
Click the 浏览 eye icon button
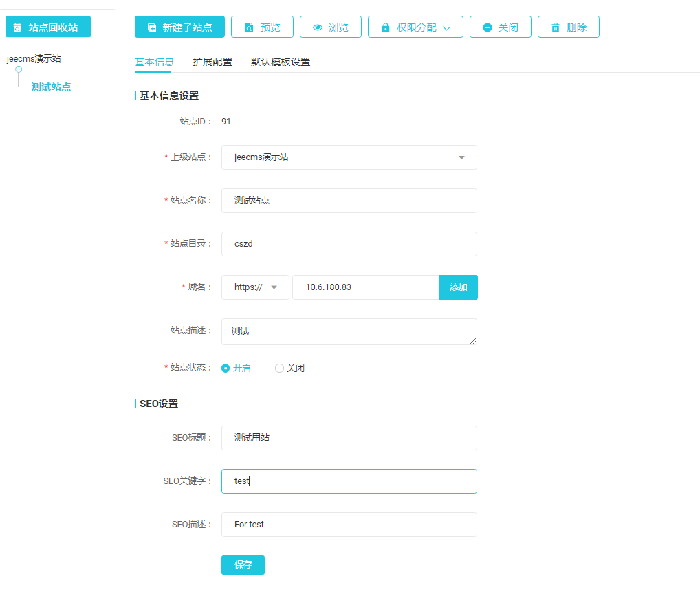(x=330, y=27)
